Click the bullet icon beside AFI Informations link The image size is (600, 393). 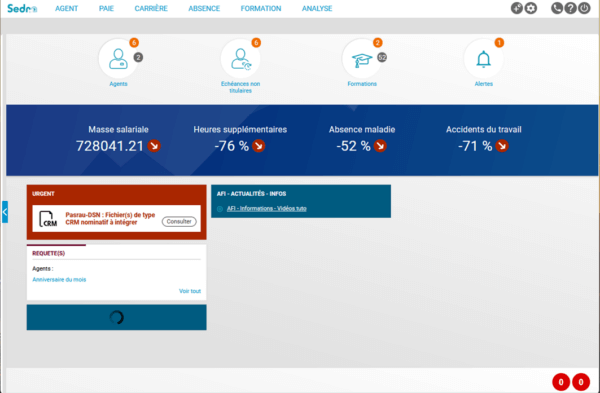click(220, 209)
